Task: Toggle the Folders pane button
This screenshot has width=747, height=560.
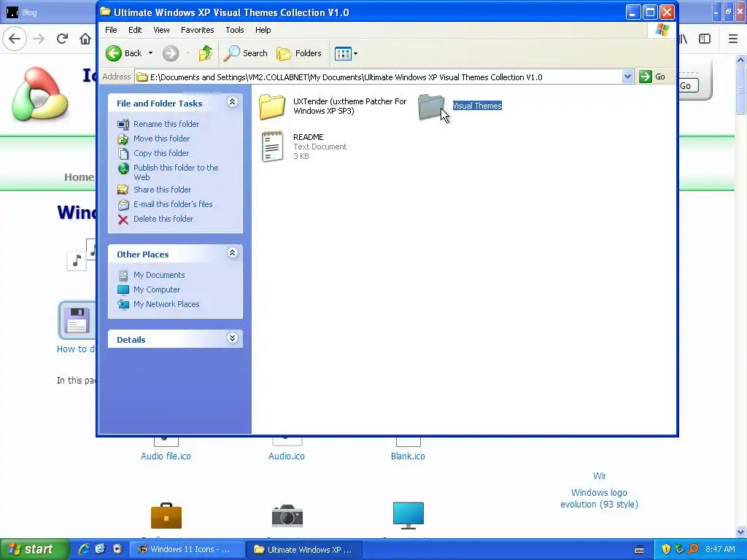Action: tap(298, 52)
